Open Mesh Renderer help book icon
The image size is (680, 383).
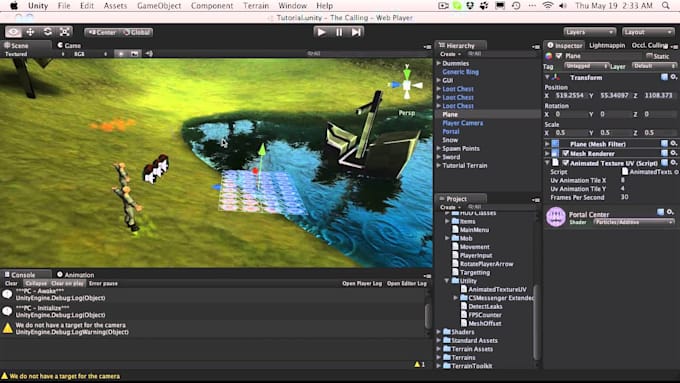point(664,154)
